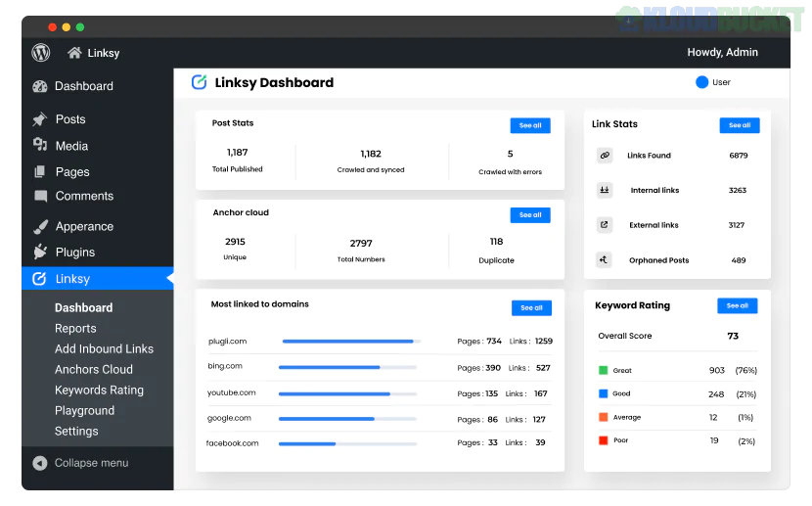The width and height of the screenshot is (812, 506).
Task: Click Howdy, Admin in top bar
Action: (x=722, y=52)
